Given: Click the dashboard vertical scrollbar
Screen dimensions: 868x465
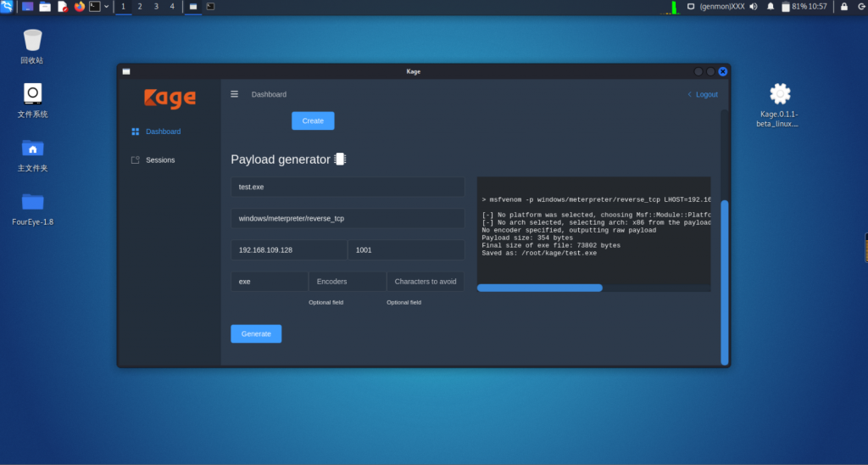Looking at the screenshot, I should point(725,282).
